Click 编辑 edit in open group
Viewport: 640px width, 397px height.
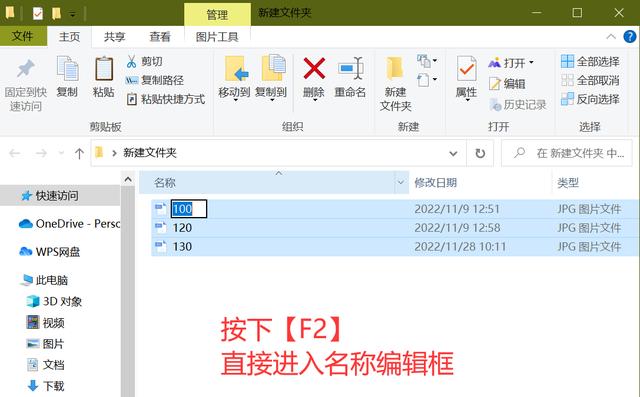507,84
